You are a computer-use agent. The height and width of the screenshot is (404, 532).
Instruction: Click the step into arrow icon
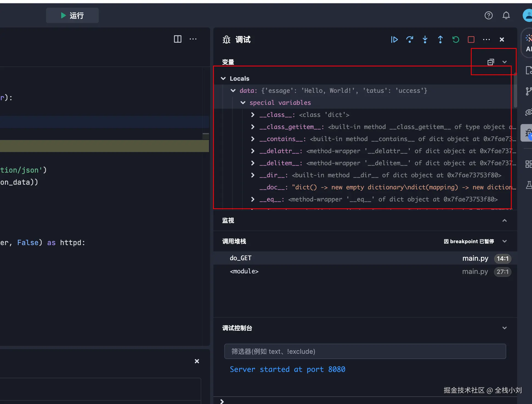pyautogui.click(x=425, y=40)
